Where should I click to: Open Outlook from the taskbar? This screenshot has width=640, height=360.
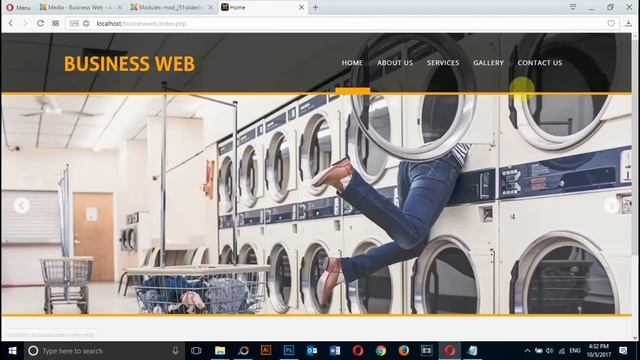[x=312, y=351]
